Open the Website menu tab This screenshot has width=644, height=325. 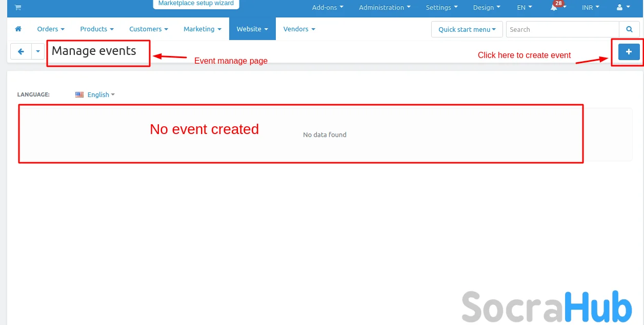point(252,29)
